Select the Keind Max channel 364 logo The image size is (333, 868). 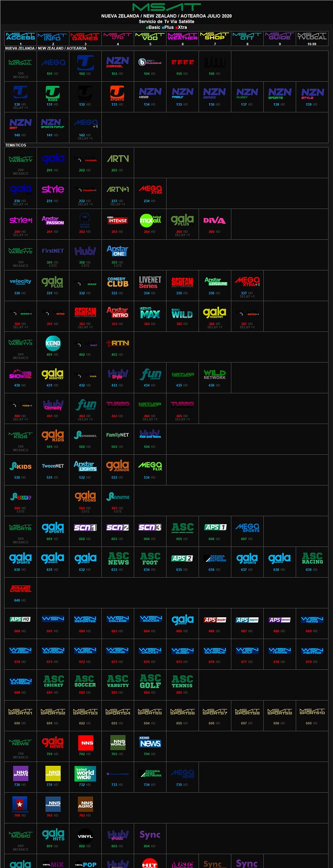pyautogui.click(x=150, y=312)
